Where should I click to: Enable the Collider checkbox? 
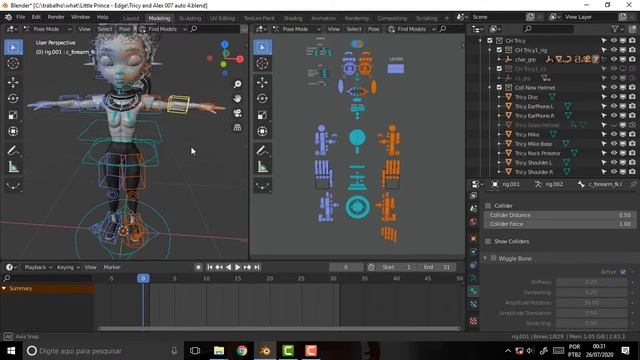(x=488, y=206)
